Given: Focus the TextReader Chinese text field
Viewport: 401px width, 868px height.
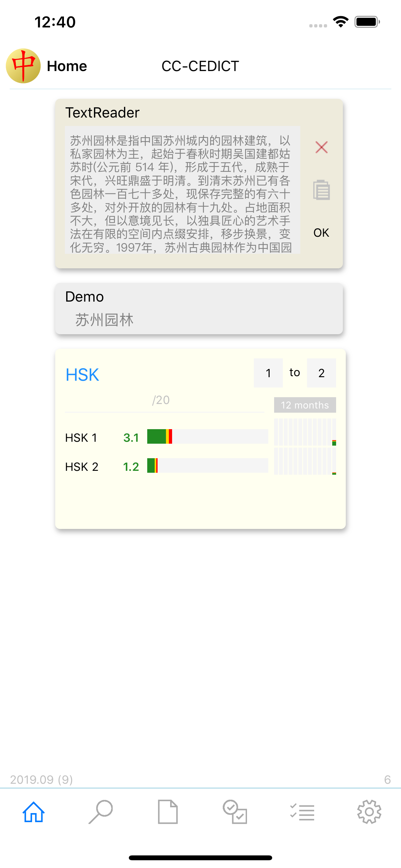Looking at the screenshot, I should pos(183,190).
